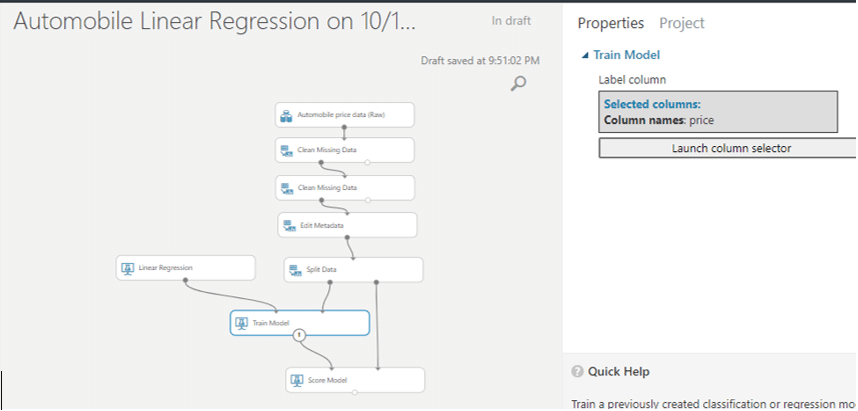Viewport: 858px width, 411px height.
Task: Switch to the Properties tab
Action: click(x=610, y=23)
